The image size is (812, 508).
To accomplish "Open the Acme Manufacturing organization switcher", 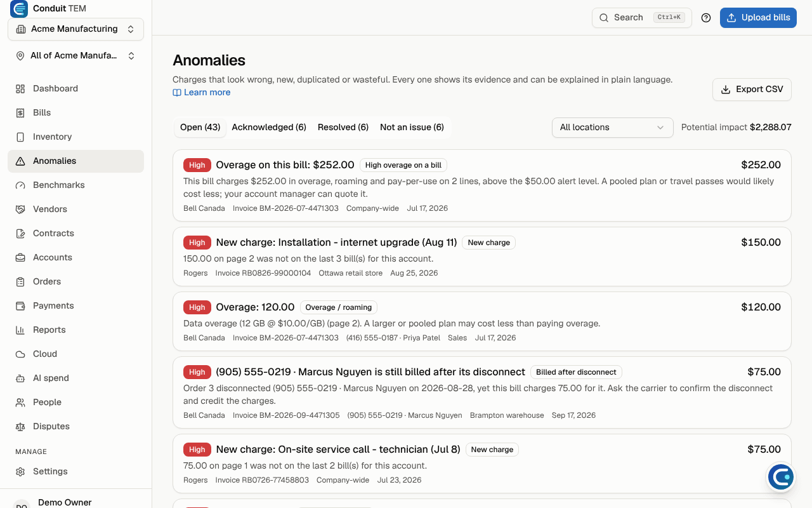I will [76, 29].
